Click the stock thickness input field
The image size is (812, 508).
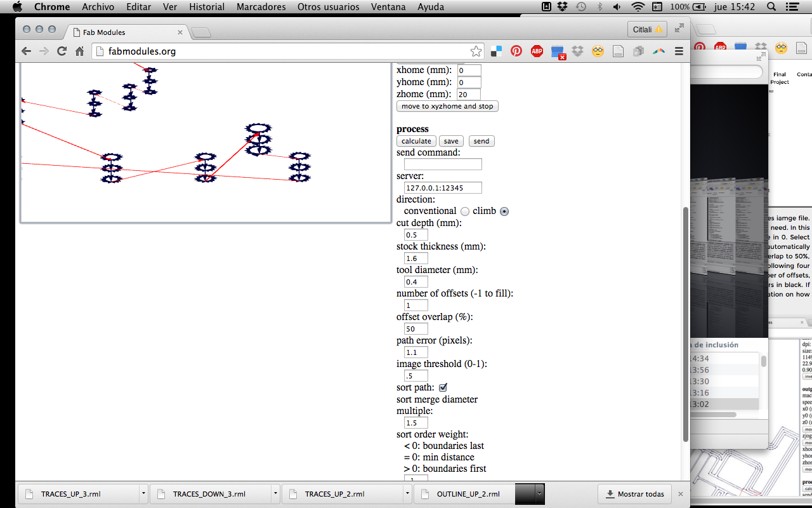point(416,258)
